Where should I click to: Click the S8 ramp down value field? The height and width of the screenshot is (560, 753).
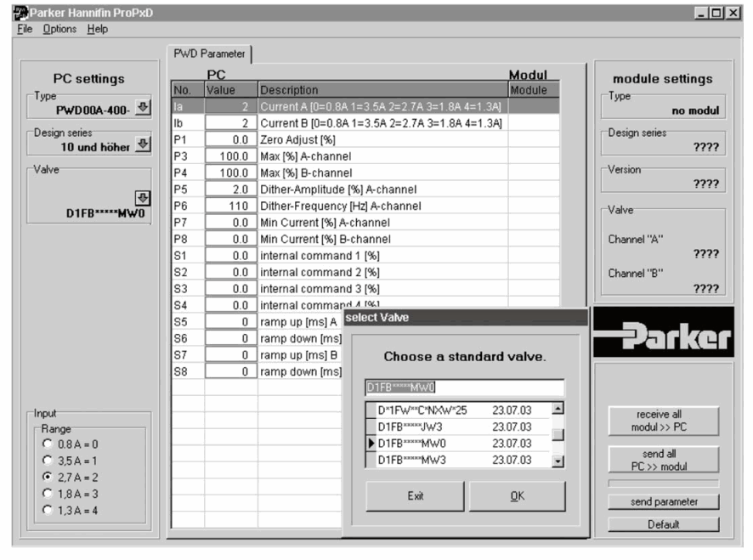tap(230, 371)
